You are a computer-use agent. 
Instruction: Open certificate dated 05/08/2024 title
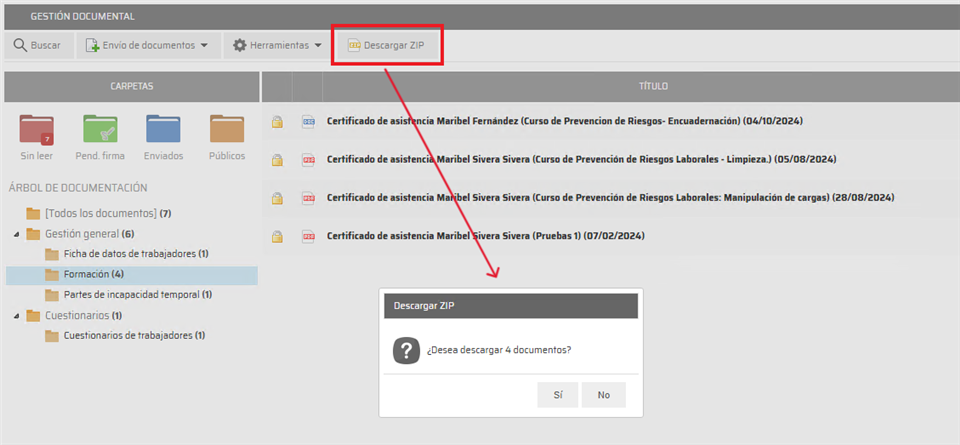click(x=582, y=159)
